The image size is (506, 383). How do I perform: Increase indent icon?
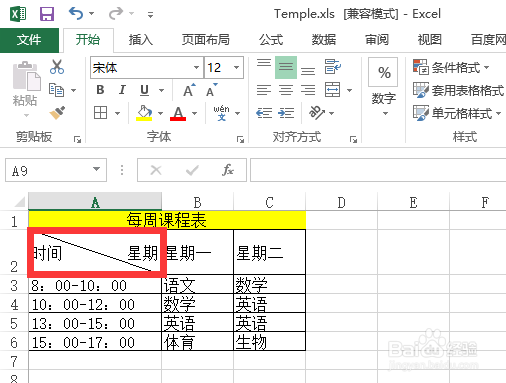coord(286,113)
